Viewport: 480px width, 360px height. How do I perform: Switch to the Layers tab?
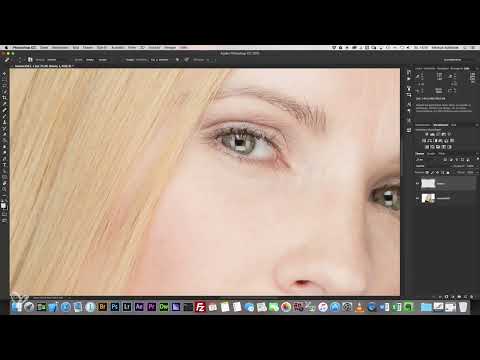420,154
